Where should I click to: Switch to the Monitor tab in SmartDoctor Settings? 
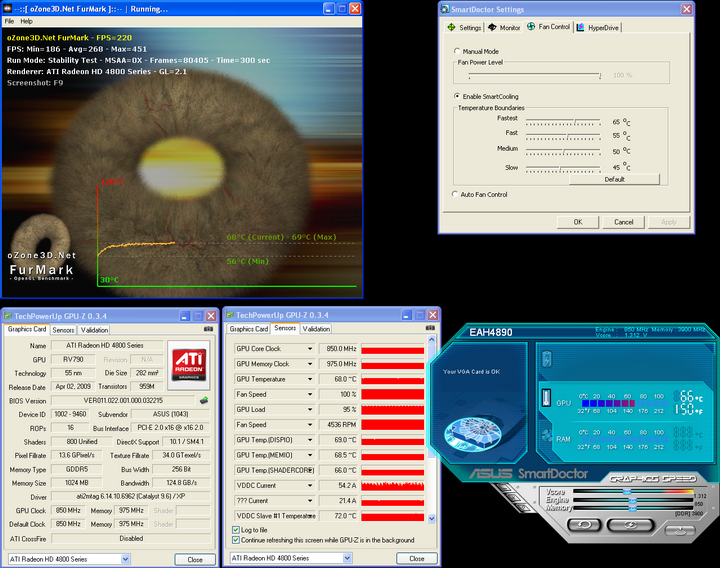(504, 28)
